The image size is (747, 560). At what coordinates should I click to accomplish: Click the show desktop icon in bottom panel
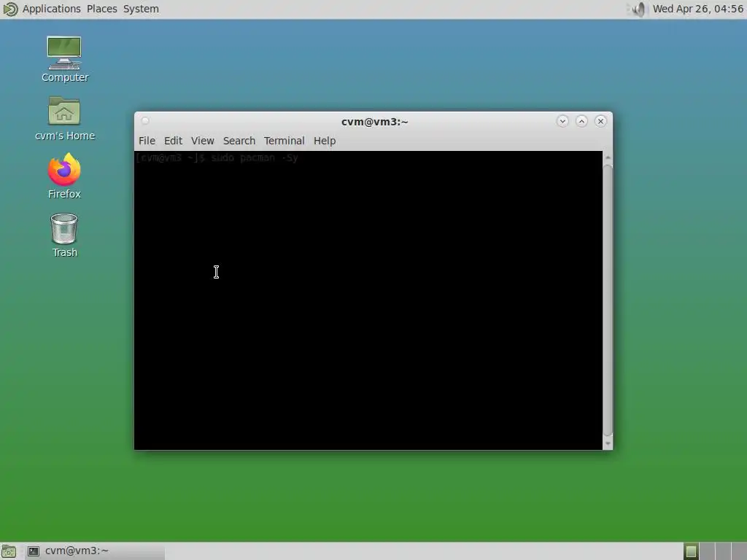coord(9,551)
